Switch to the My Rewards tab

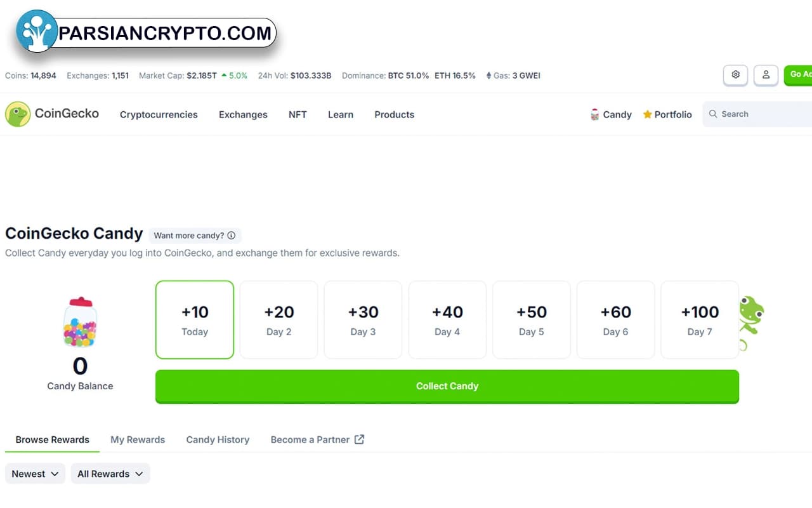(138, 439)
